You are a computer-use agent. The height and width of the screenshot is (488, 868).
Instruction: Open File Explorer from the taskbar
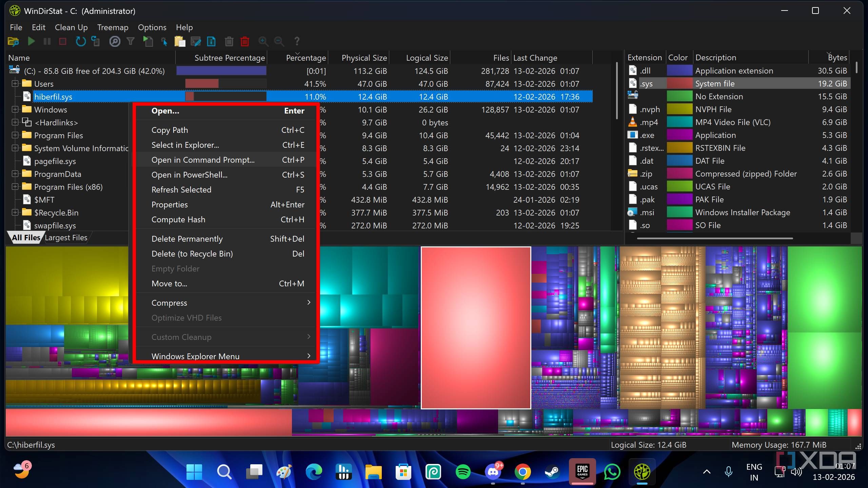[373, 472]
